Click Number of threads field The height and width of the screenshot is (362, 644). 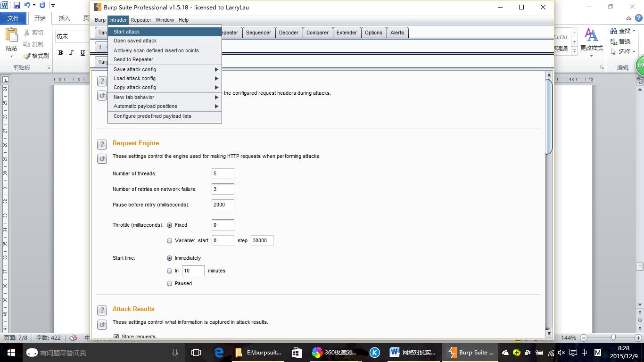coord(223,173)
